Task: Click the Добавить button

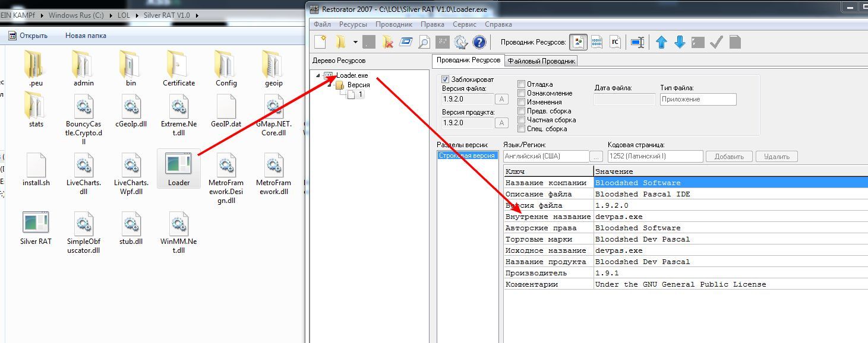Action: pyautogui.click(x=729, y=157)
